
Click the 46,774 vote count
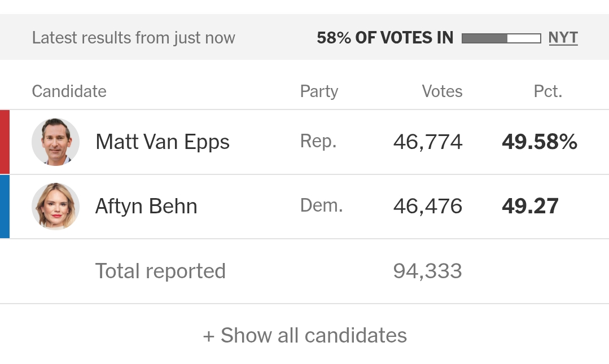[428, 142]
